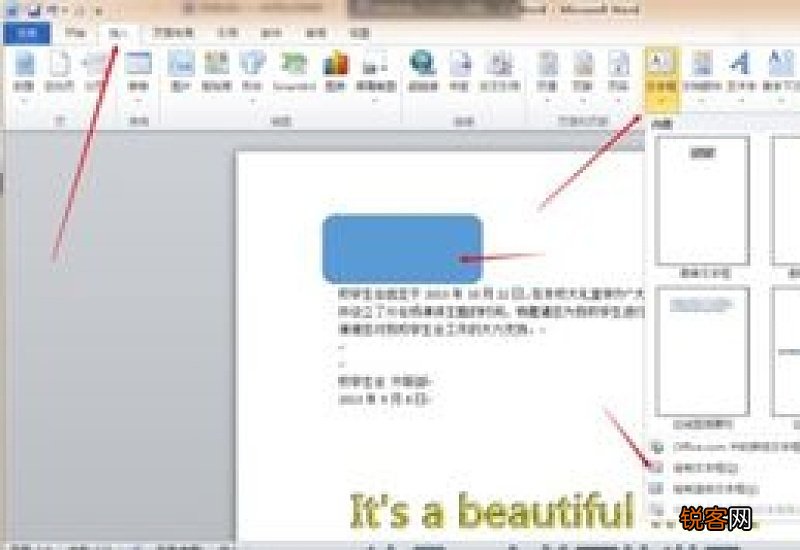The width and height of the screenshot is (800, 550).
Task: Click Draw Text Box menu entry
Action: 705,467
